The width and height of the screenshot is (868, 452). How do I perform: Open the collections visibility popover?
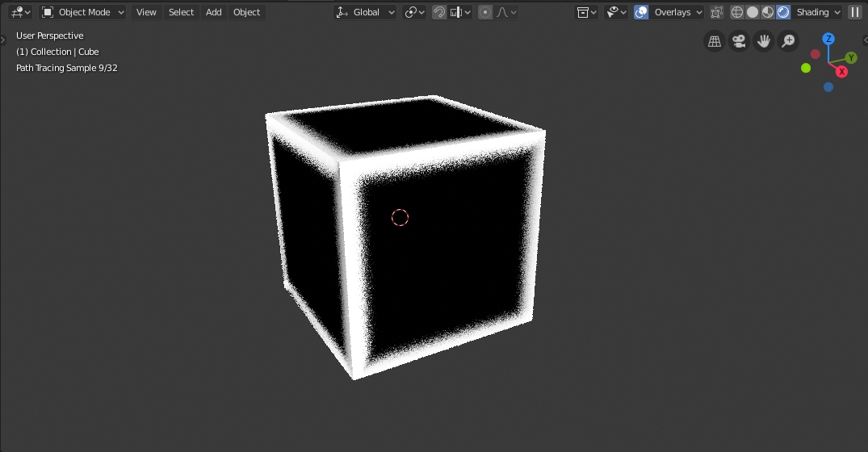587,12
